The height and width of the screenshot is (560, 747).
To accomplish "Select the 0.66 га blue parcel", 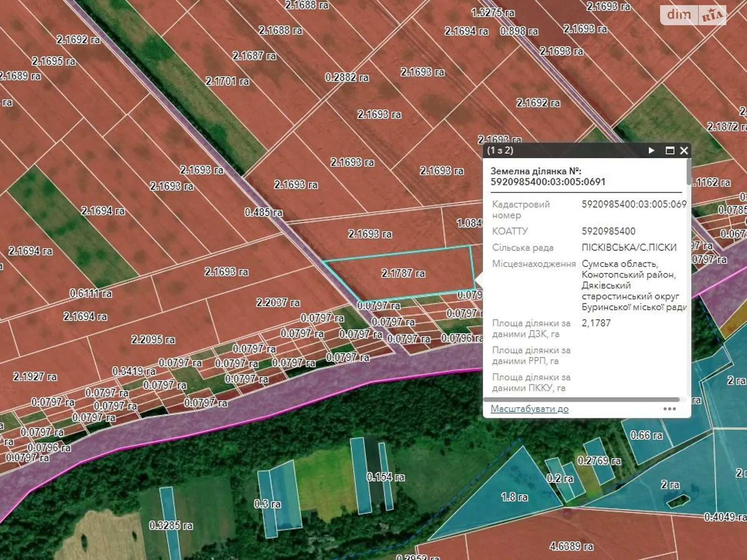I will tap(646, 436).
